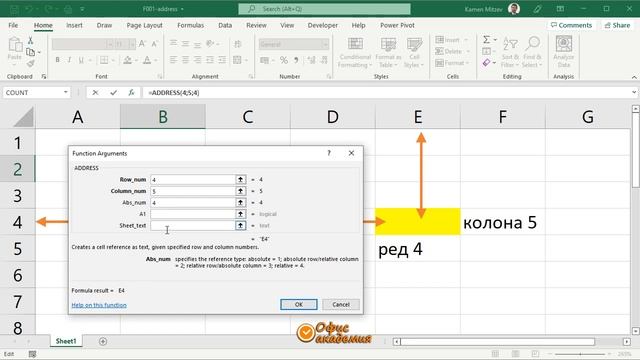
Task: Click the AutoSum sigma icon
Action: (487, 40)
